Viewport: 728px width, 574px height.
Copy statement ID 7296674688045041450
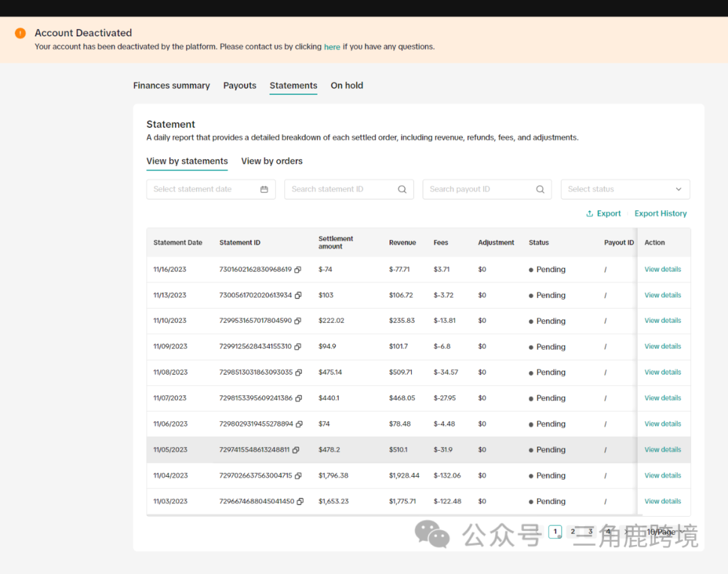pos(300,501)
